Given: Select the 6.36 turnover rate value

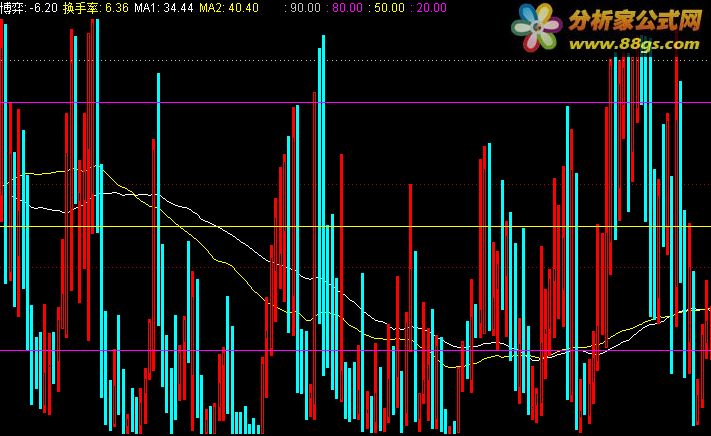Looking at the screenshot, I should [117, 8].
